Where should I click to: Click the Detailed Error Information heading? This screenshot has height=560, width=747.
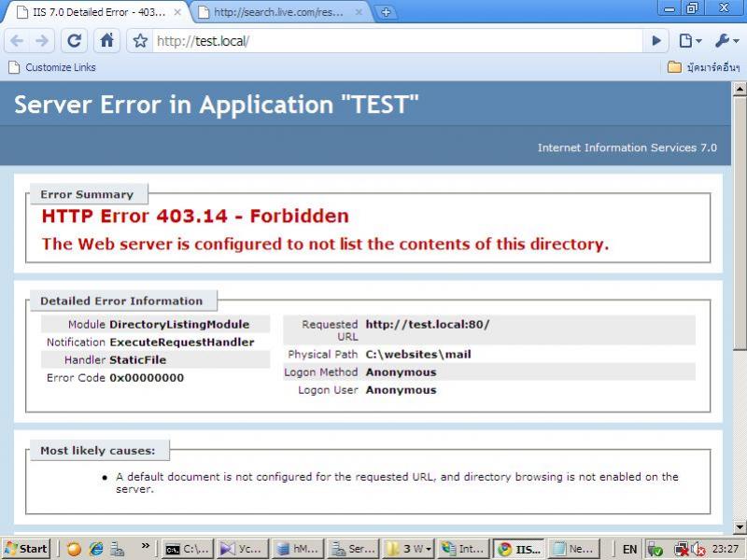[x=121, y=301]
